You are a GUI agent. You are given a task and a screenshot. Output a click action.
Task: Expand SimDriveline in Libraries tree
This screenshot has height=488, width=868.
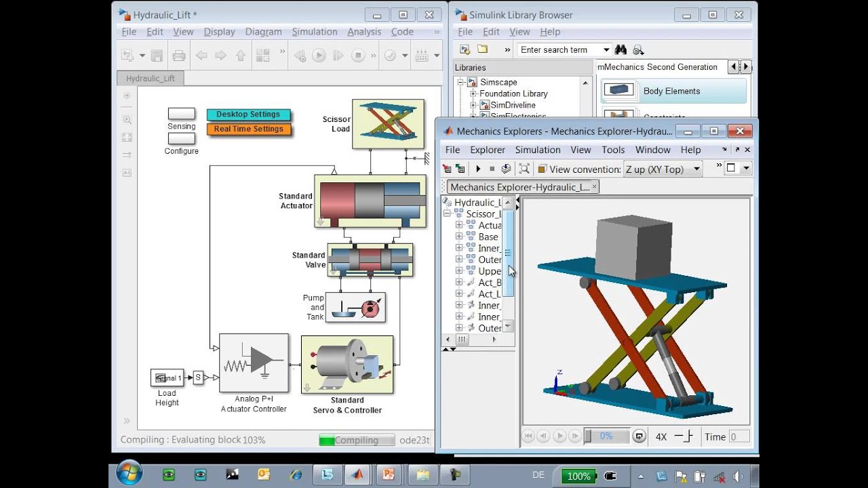(x=473, y=105)
